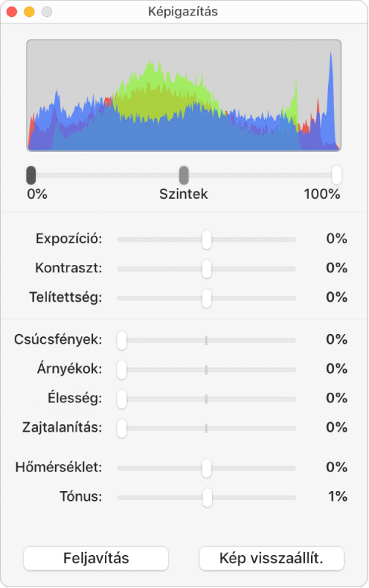
Task: Click the midpoint tick on the Élesség track
Action: (x=206, y=399)
